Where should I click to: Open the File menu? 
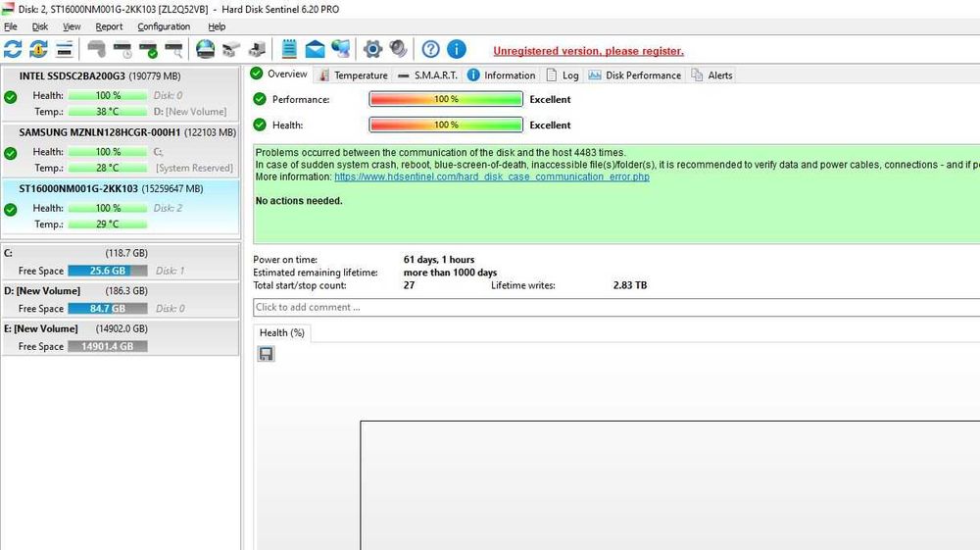[x=11, y=26]
